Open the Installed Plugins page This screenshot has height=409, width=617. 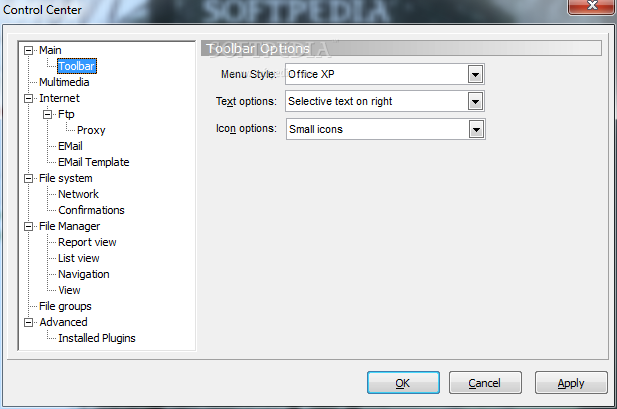click(x=97, y=338)
